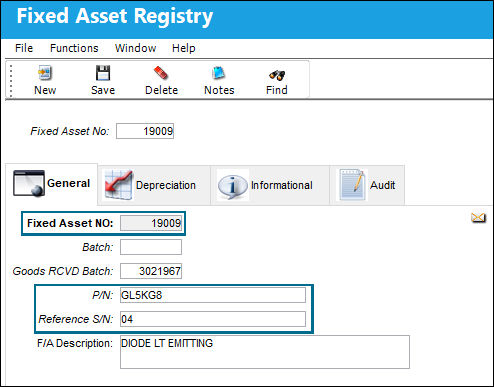Click the P/N field containing GL5KG8
The height and width of the screenshot is (387, 494).
(213, 295)
